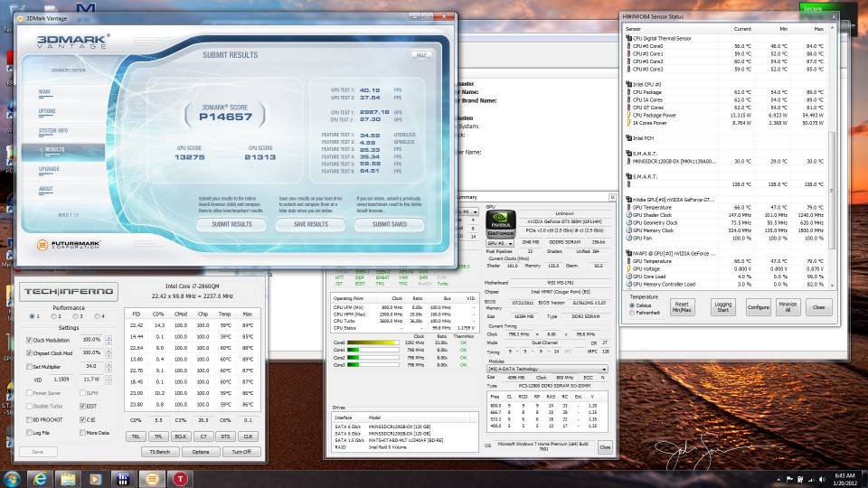Toggle Clock Modulation checkbox
868x488 pixels.
(29, 340)
